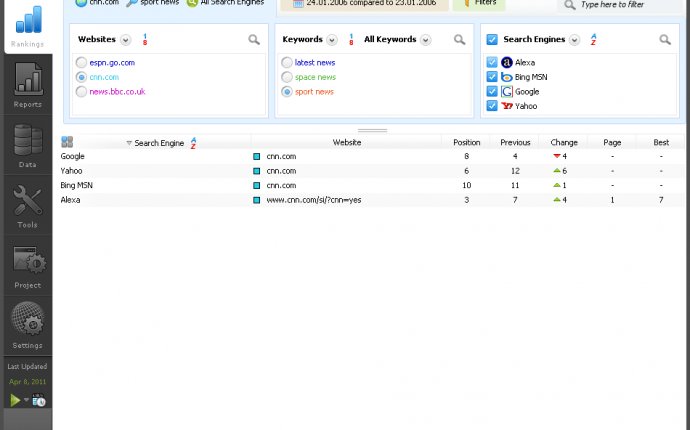Expand the Websites dropdown arrow
Screen dimensions: 690x430
coord(125,40)
